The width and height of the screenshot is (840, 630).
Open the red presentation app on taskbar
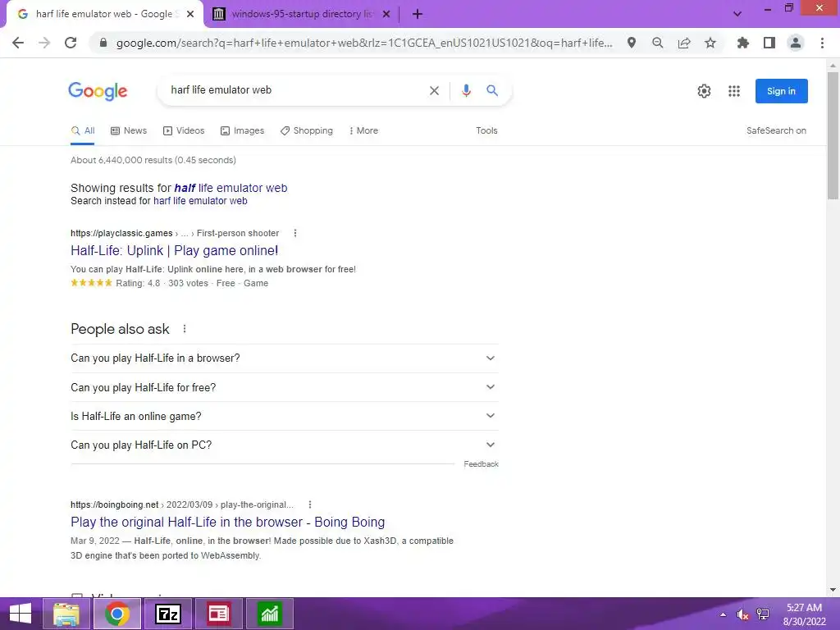point(218,614)
